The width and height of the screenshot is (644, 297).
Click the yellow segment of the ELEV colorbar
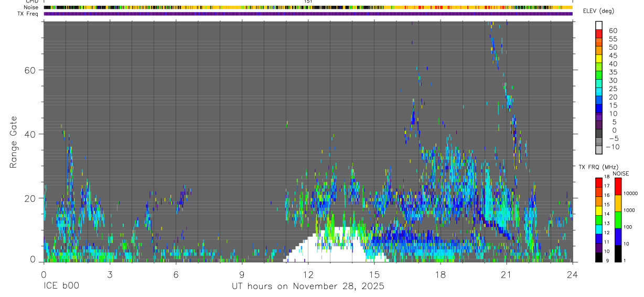click(x=599, y=59)
